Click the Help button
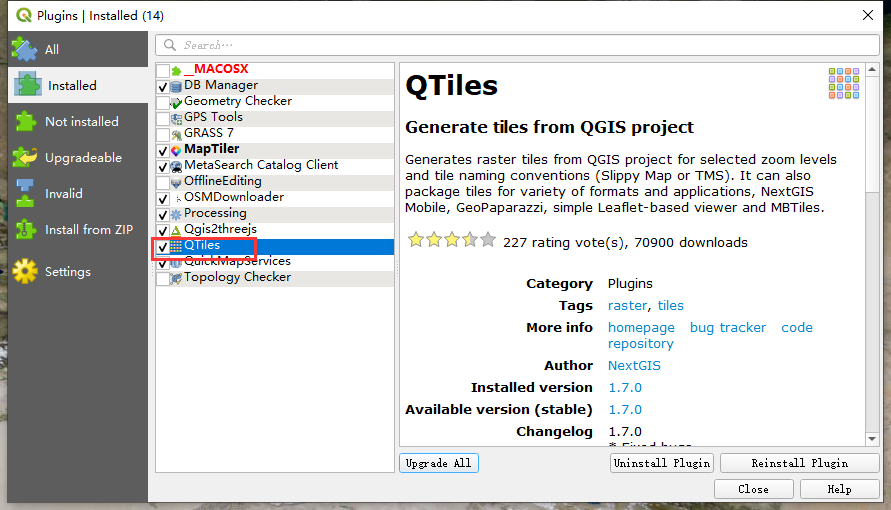Viewport: 891px width, 510px height. click(839, 489)
